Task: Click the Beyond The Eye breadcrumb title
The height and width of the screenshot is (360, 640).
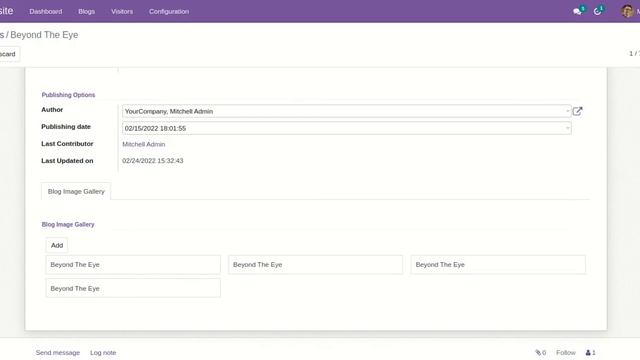Action: tap(44, 35)
